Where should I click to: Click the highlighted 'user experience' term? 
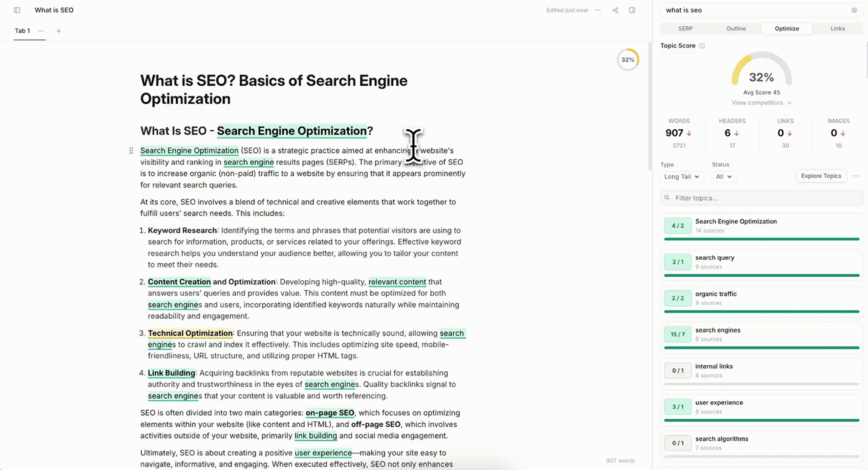(x=323, y=453)
